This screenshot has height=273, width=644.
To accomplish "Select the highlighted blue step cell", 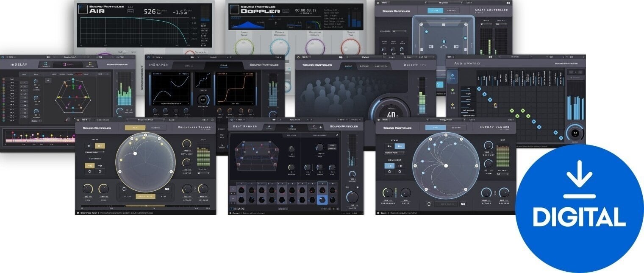I will point(322,199).
